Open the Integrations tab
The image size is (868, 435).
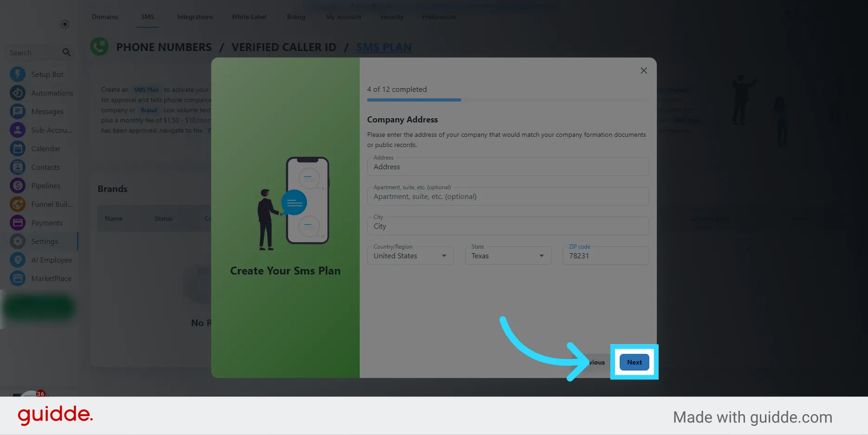click(195, 17)
